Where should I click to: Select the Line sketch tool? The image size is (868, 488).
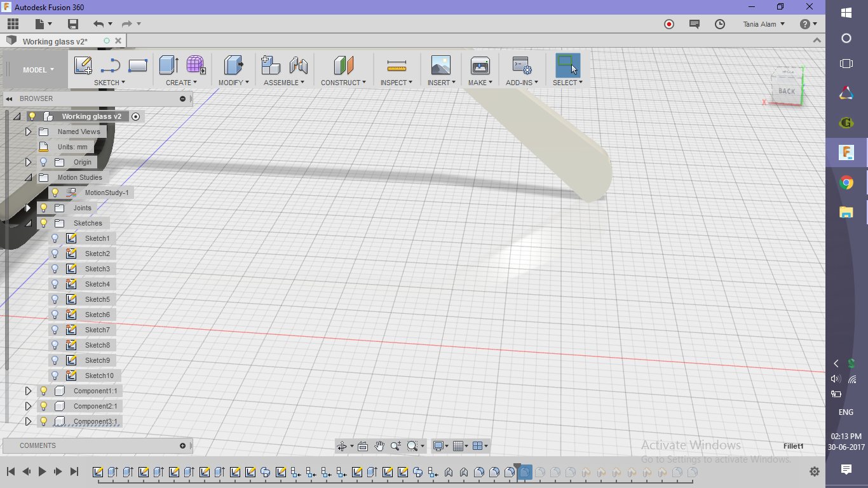[111, 65]
